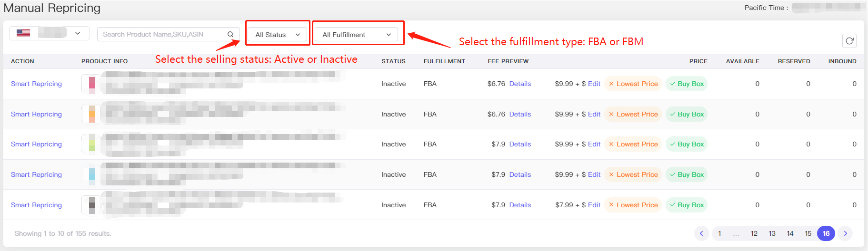Open Smart Repricing for the pink product row
Image resolution: width=868 pixels, height=251 pixels.
coord(36,84)
